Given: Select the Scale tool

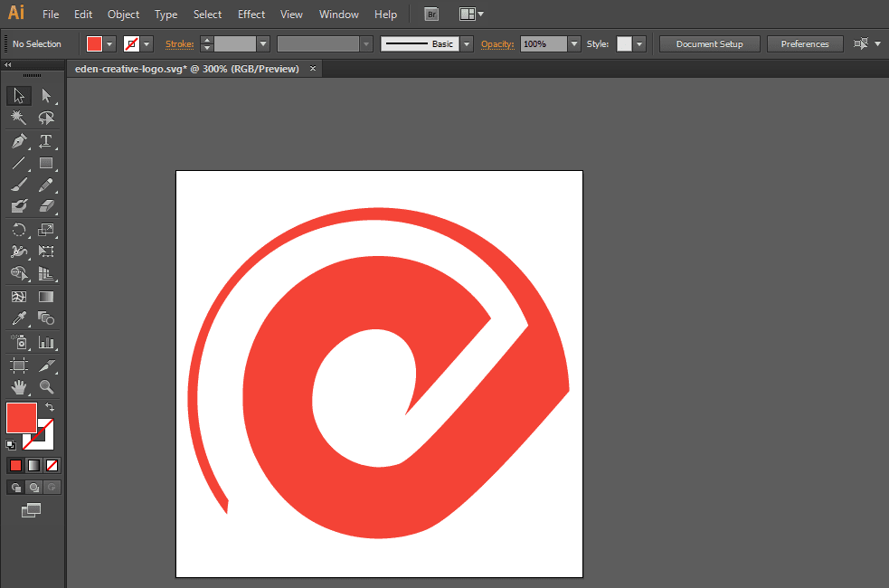Looking at the screenshot, I should 46,229.
